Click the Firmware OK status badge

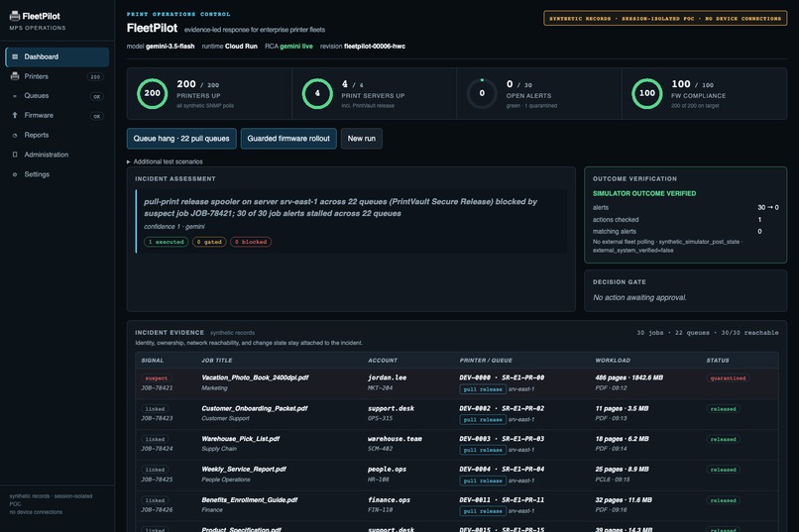coord(97,116)
